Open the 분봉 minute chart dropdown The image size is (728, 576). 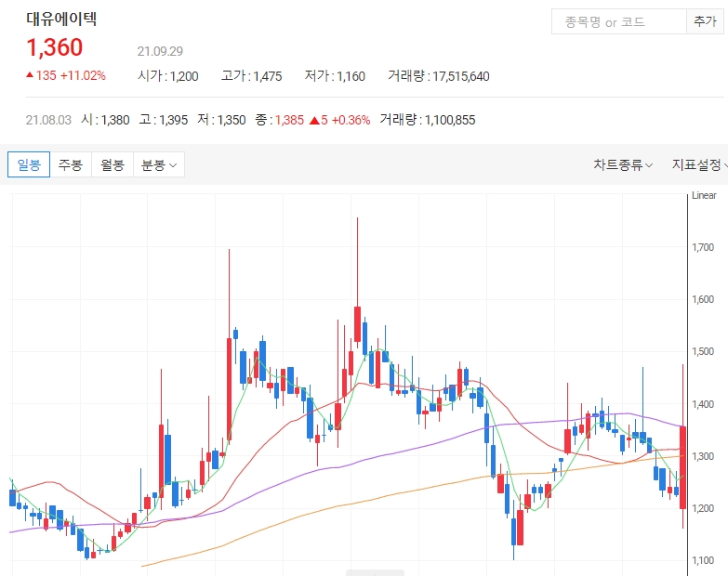click(159, 164)
